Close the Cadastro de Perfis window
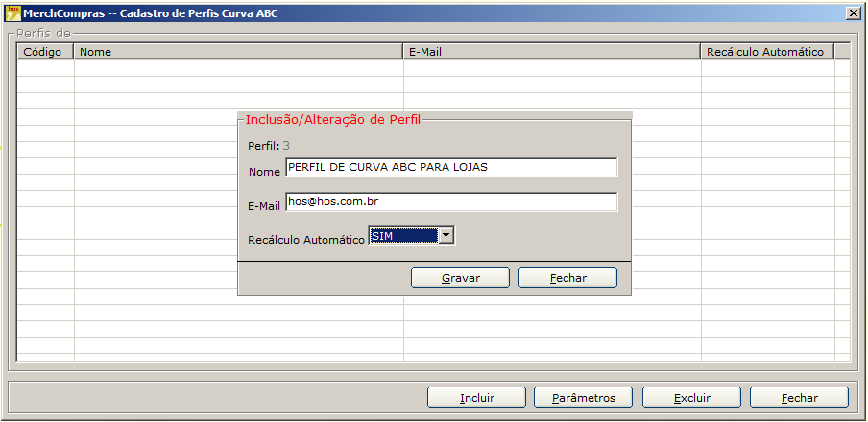868x422 pixels. (x=853, y=12)
